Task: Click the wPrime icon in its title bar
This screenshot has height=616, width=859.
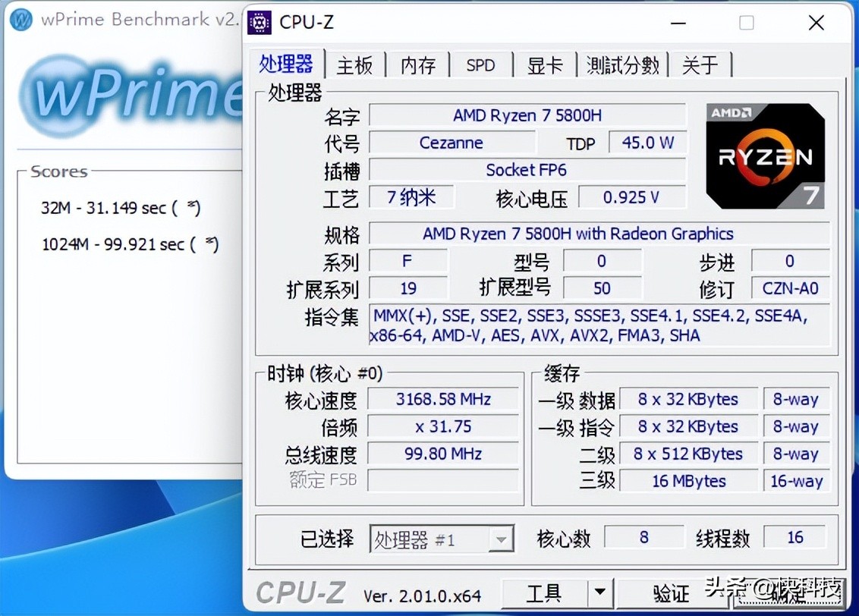Action: (20, 20)
